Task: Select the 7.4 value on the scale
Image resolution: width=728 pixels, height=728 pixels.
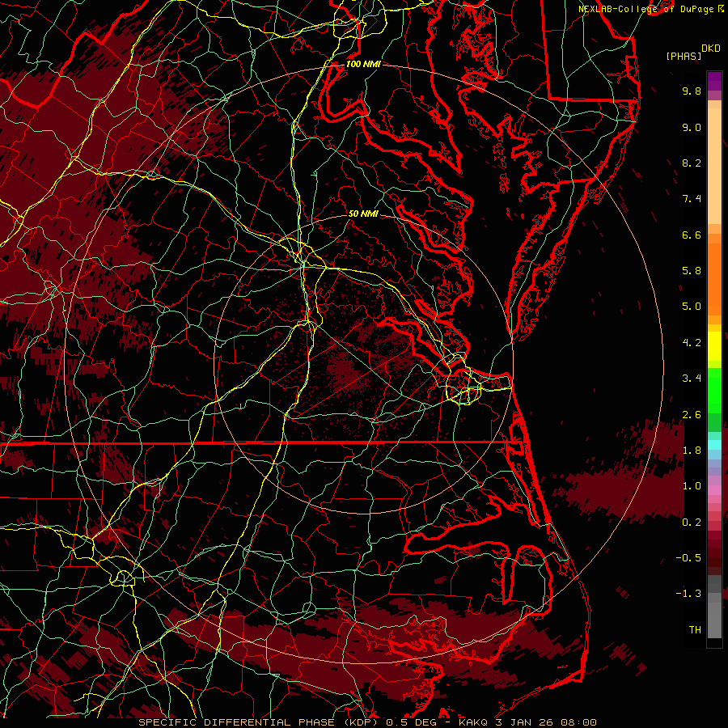Action: [692, 199]
